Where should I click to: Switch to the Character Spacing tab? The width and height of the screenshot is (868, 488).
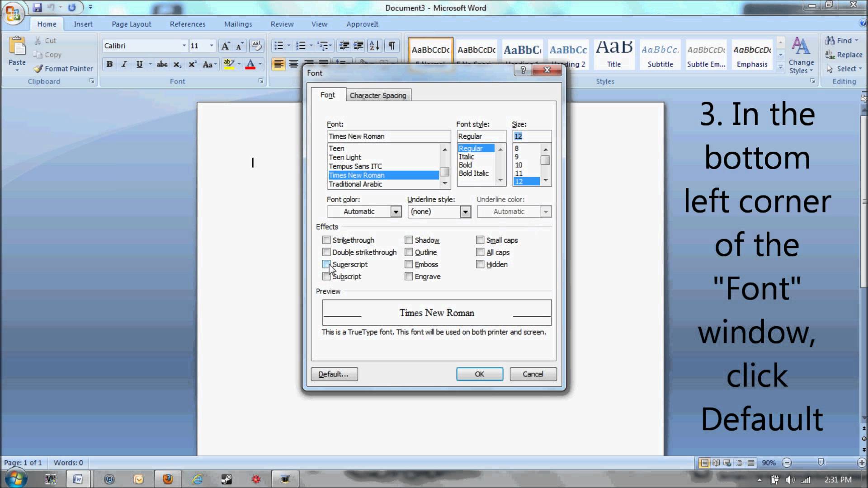[378, 95]
